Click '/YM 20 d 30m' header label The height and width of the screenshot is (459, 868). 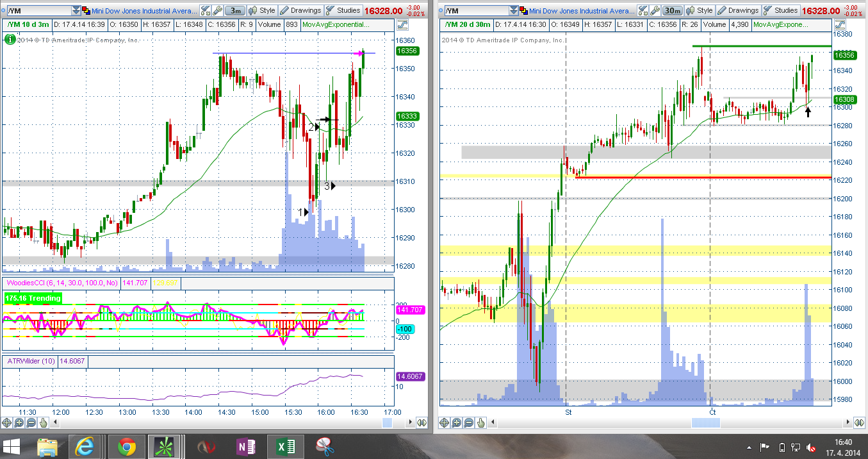467,24
